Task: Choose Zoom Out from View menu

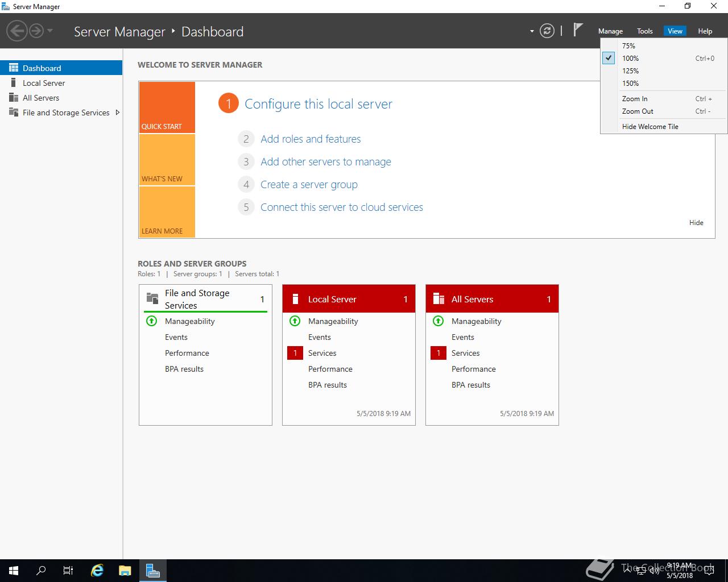Action: tap(664, 111)
